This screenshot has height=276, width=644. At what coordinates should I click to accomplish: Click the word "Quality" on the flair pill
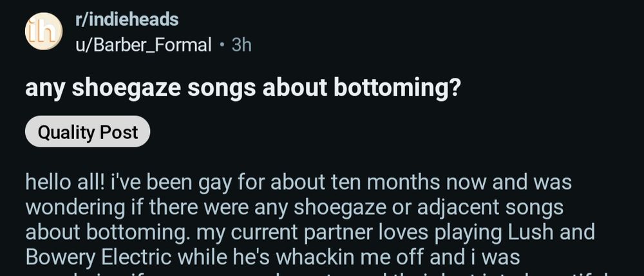(66, 132)
